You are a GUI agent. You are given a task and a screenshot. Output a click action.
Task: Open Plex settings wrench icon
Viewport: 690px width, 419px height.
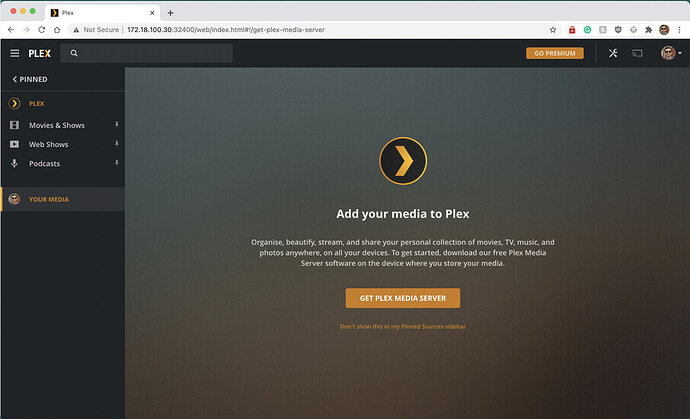click(613, 53)
